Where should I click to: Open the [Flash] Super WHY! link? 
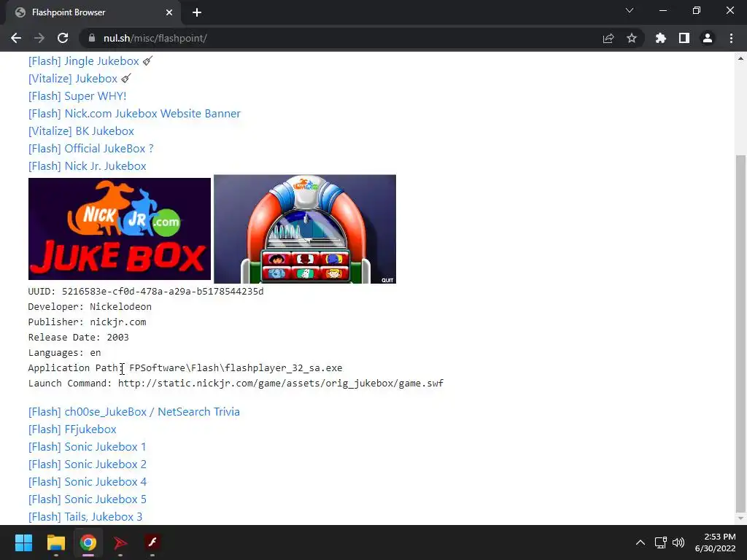[x=77, y=96]
